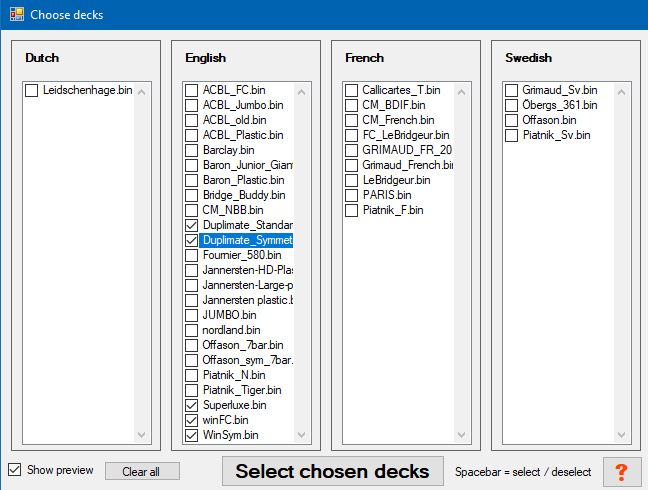This screenshot has height=490, width=648.
Task: Click the English list scroll-up arrow
Action: point(301,92)
